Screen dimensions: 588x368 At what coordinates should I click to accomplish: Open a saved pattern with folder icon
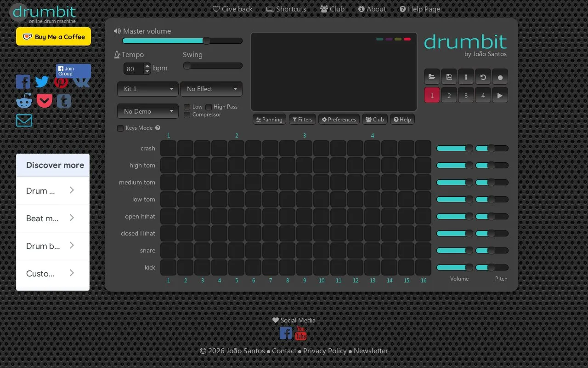point(432,77)
